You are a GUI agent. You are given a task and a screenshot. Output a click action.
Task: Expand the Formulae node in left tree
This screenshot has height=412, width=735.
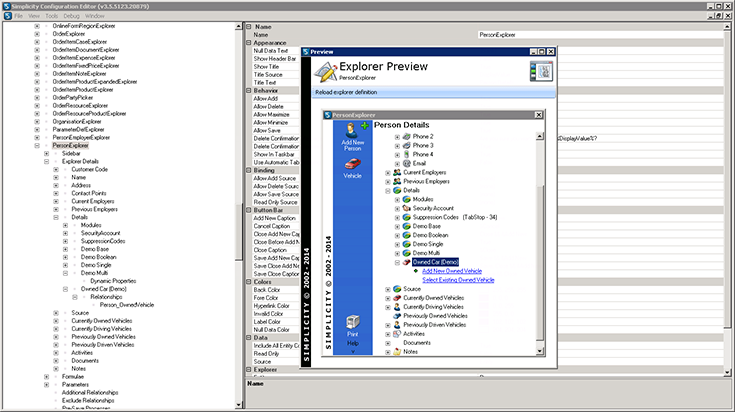pyautogui.click(x=46, y=377)
